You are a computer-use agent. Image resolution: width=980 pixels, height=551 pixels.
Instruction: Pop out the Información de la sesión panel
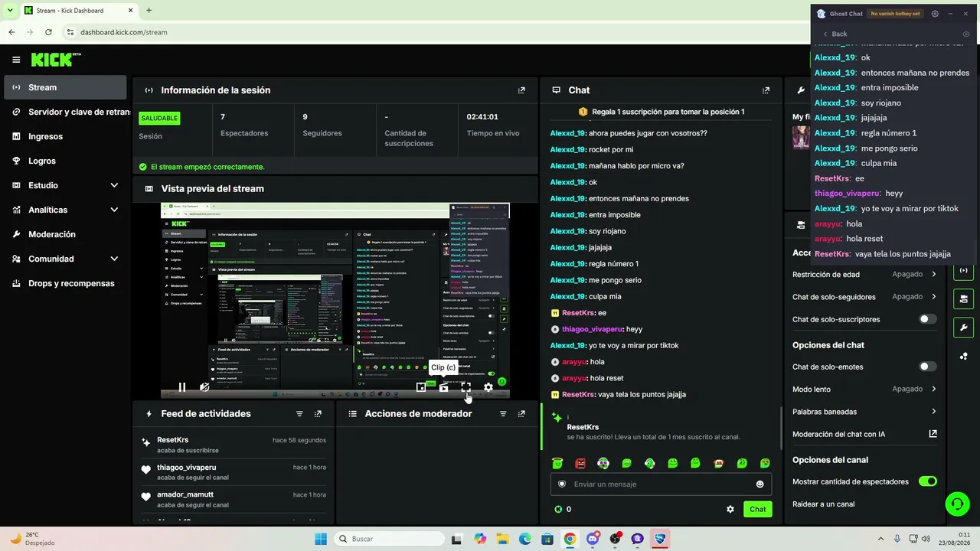[x=521, y=90]
